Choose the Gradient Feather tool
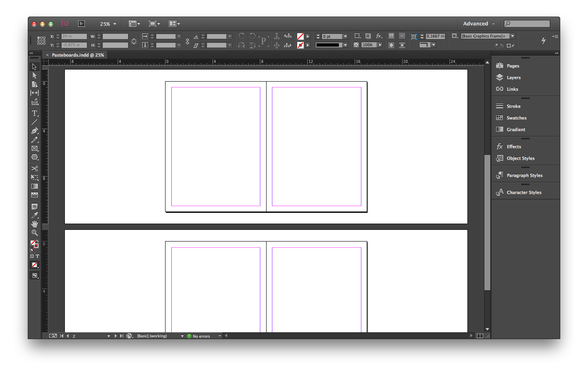The width and height of the screenshot is (588, 376). click(x=35, y=195)
